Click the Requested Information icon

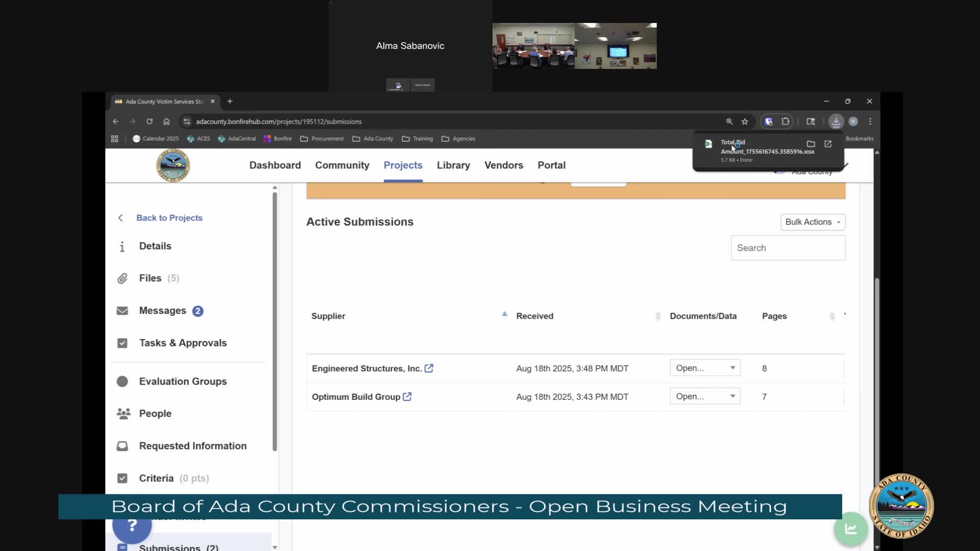tap(122, 445)
